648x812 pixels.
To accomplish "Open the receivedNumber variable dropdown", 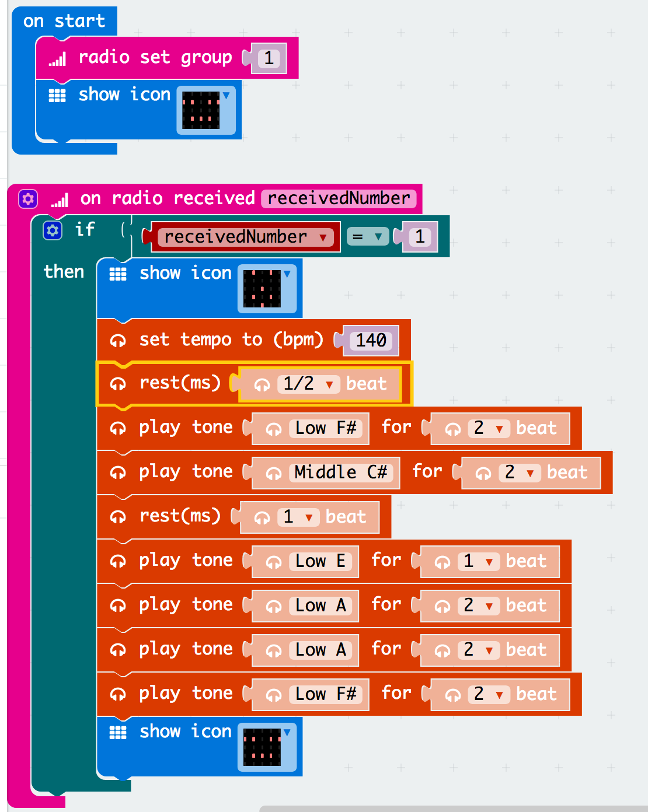I will (323, 237).
